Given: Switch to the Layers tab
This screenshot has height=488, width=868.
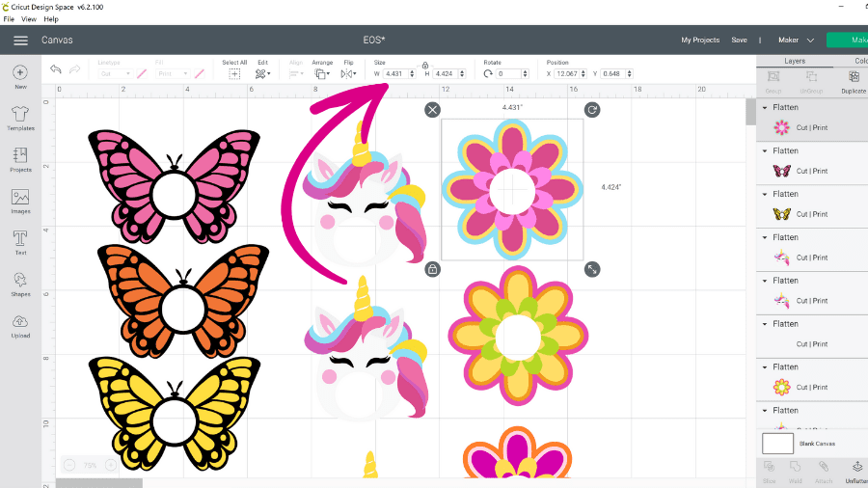Looking at the screenshot, I should (x=795, y=61).
